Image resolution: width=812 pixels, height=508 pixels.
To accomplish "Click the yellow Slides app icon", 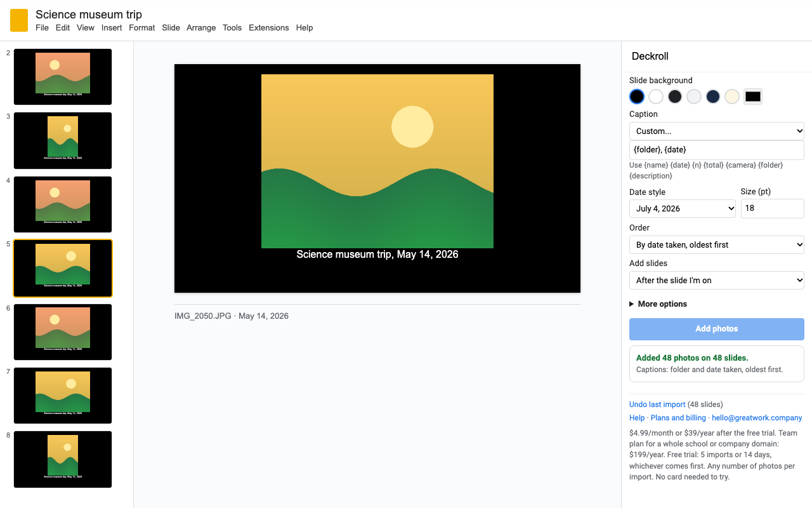I will [x=19, y=20].
